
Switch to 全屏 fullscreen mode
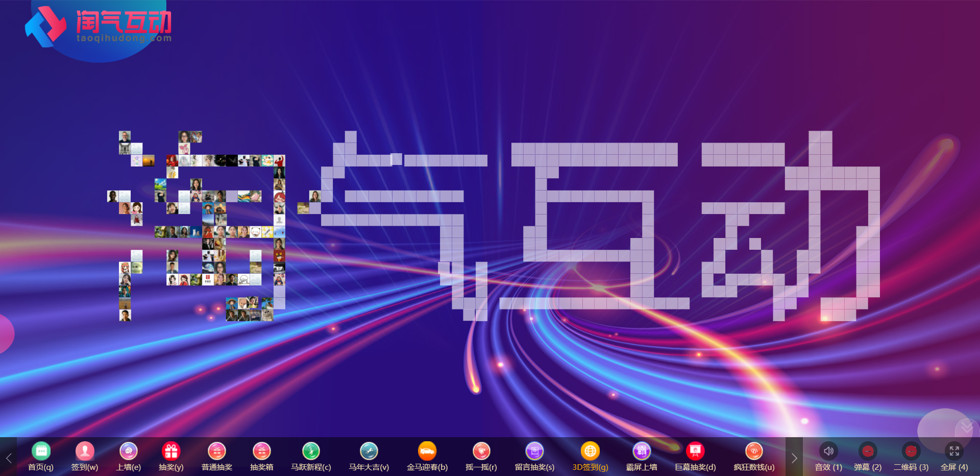(x=954, y=457)
